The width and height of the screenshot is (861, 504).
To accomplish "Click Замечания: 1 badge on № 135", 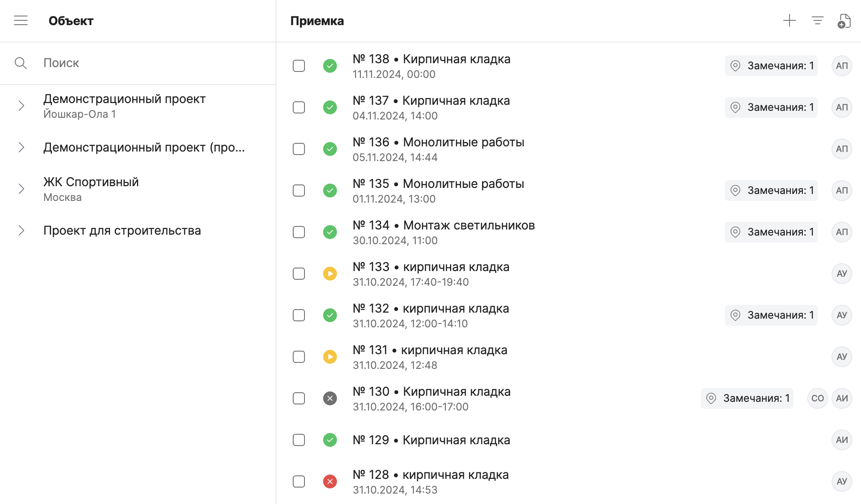I will pyautogui.click(x=771, y=191).
